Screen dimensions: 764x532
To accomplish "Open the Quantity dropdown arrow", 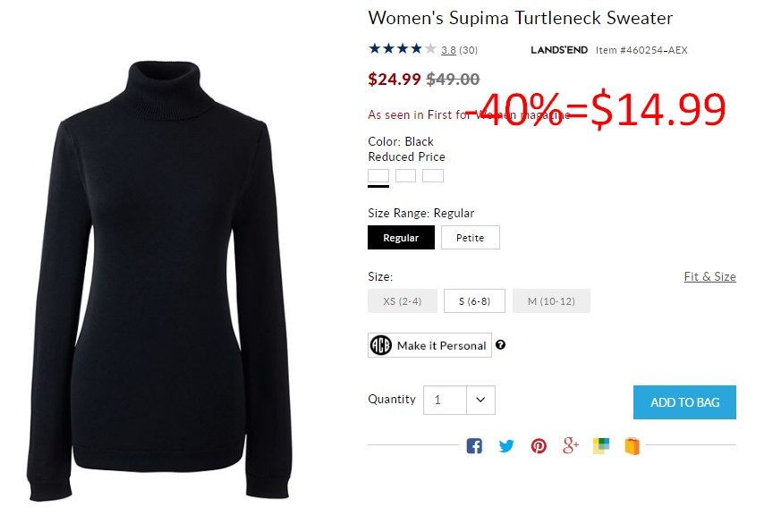I will tap(480, 400).
